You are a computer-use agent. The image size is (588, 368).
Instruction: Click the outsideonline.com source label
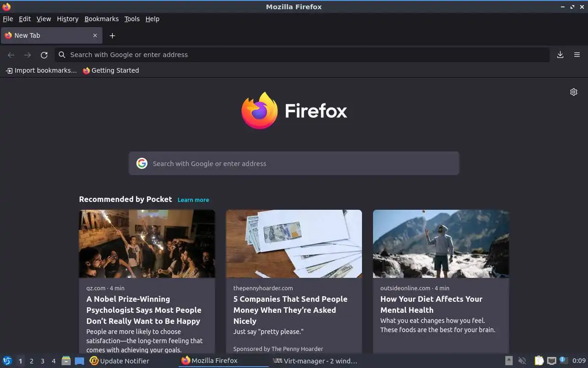pyautogui.click(x=405, y=288)
